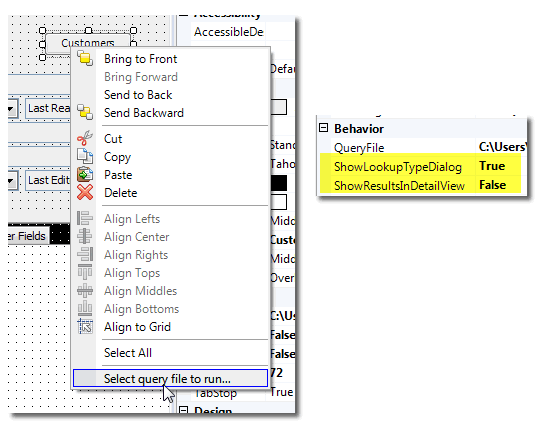Click the red X Delete icon
The image size is (542, 427).
click(85, 192)
